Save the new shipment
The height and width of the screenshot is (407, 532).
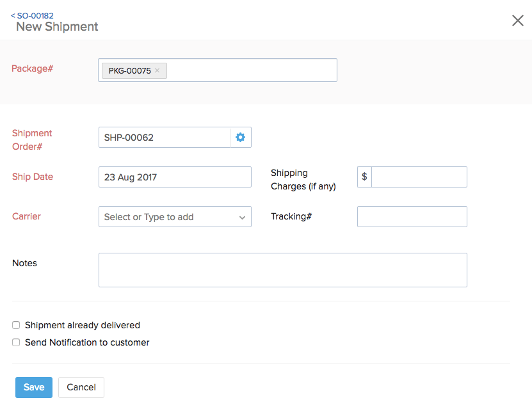click(x=34, y=387)
